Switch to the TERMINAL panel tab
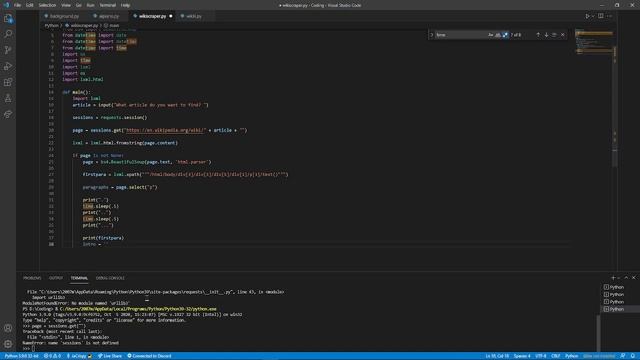The height and width of the screenshot is (360, 640). (79, 278)
